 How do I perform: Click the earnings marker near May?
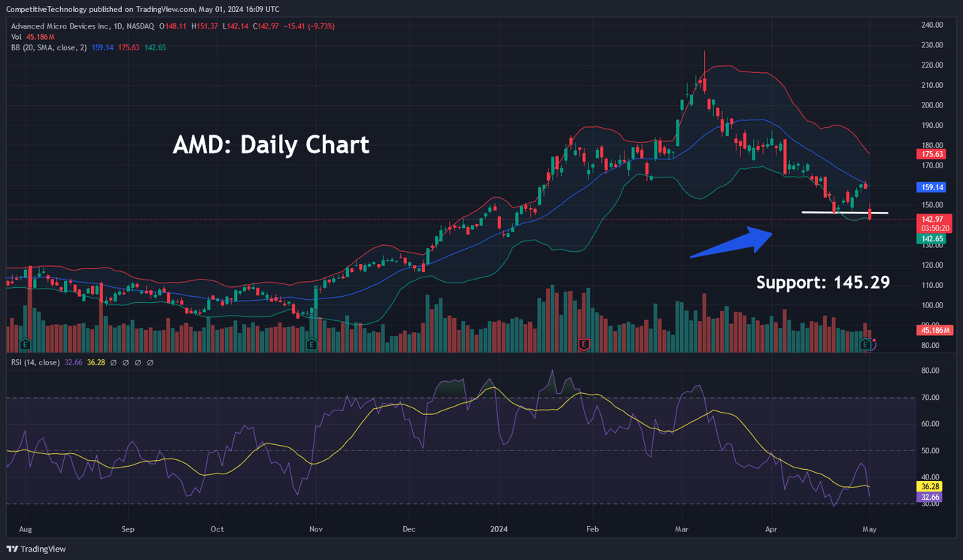pos(866,345)
